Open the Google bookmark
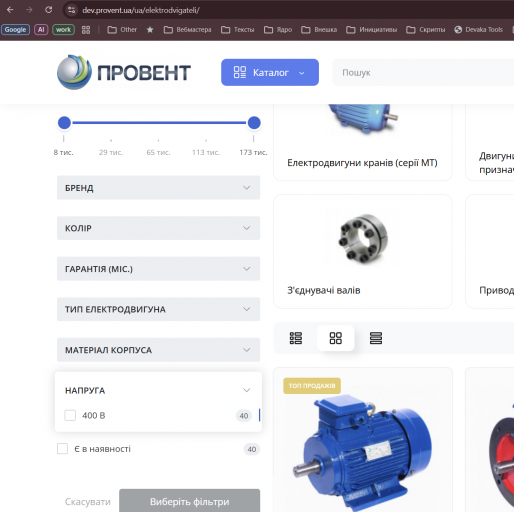 (15, 30)
